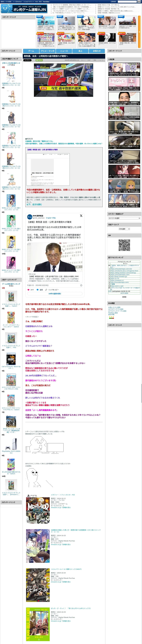142x644 pixels.
Task: Click 以下、全文を読む link
Action: pyautogui.click(x=34, y=204)
